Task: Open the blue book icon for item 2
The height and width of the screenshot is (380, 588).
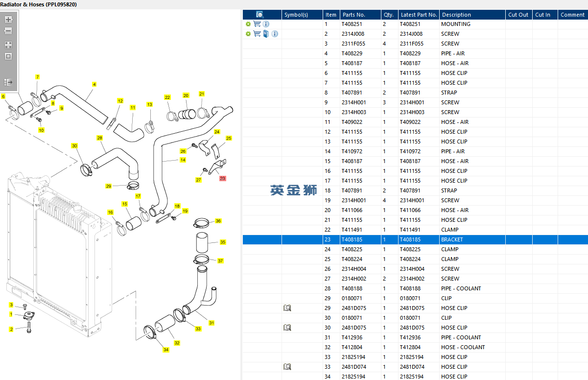Action: tap(266, 34)
